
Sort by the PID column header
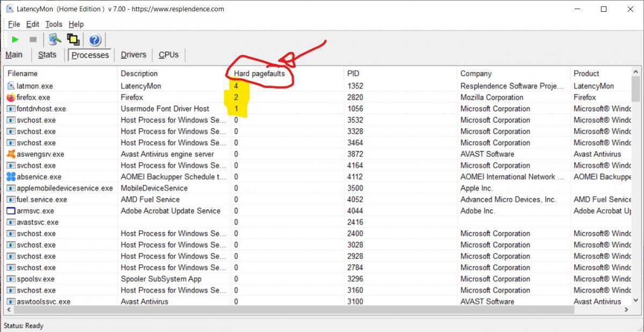click(x=400, y=74)
